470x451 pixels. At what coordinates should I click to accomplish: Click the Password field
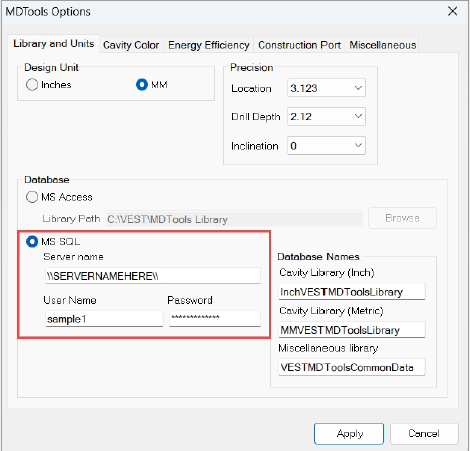coord(215,319)
